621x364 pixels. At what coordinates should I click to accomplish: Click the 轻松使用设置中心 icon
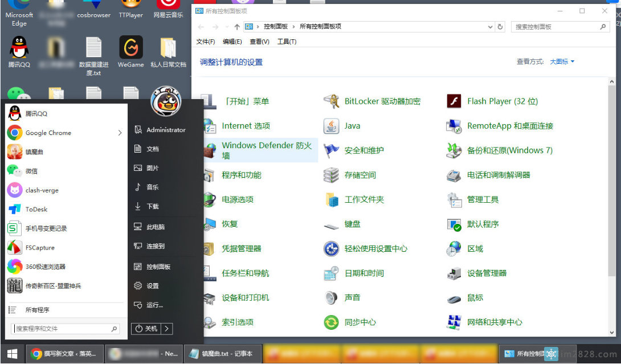click(x=331, y=249)
